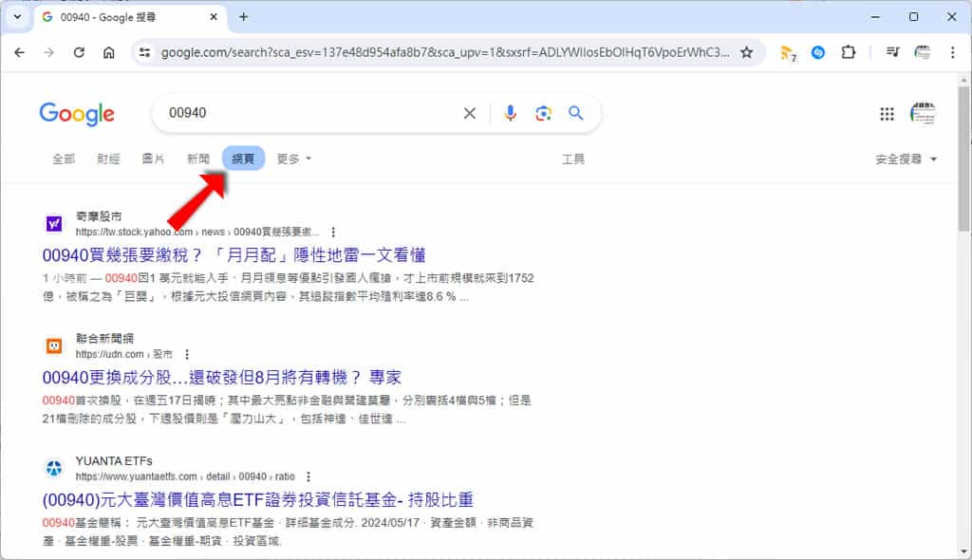Reload the current page
The image size is (972, 560).
click(x=79, y=53)
